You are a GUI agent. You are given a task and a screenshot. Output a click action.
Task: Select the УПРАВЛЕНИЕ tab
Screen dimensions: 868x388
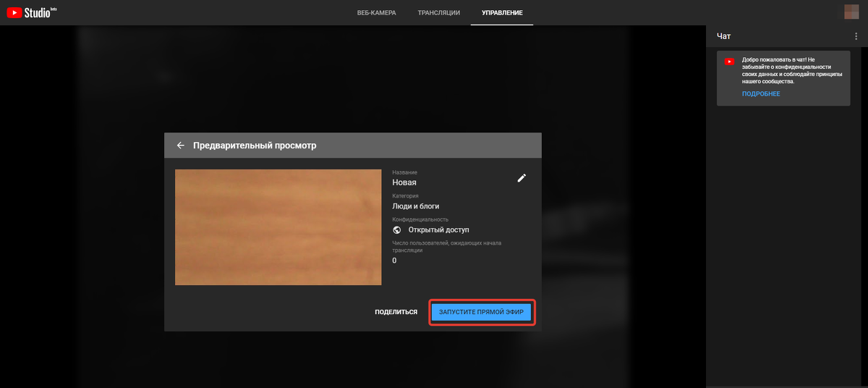[502, 13]
